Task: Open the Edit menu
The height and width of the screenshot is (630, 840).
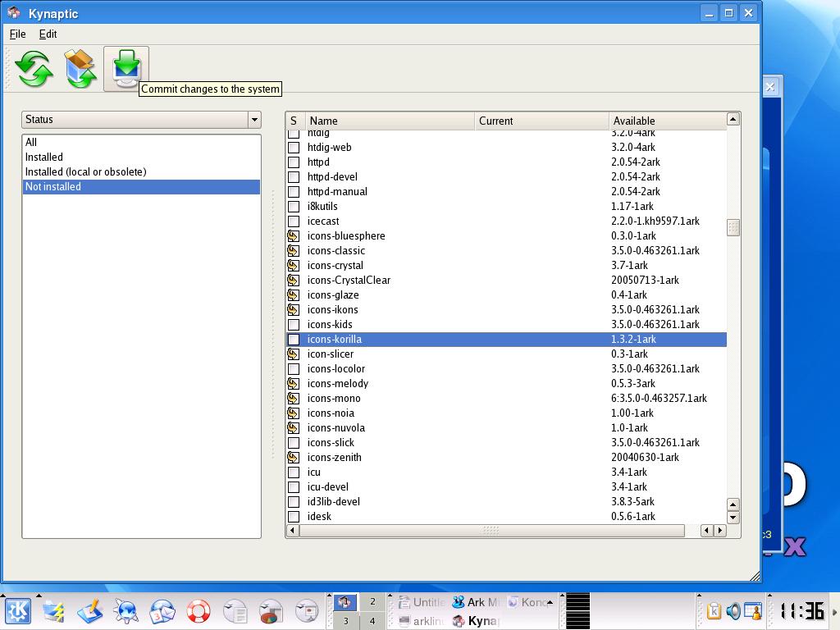Action: coord(48,34)
